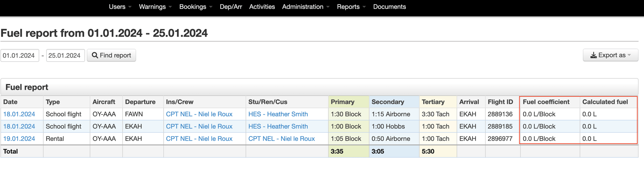Open the Dep/Arr page

(x=231, y=7)
